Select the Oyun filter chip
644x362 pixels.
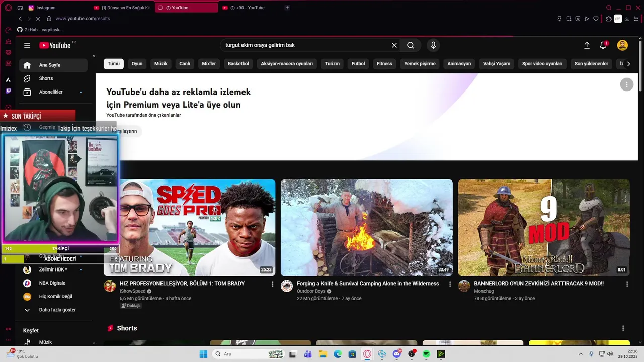[x=137, y=64]
